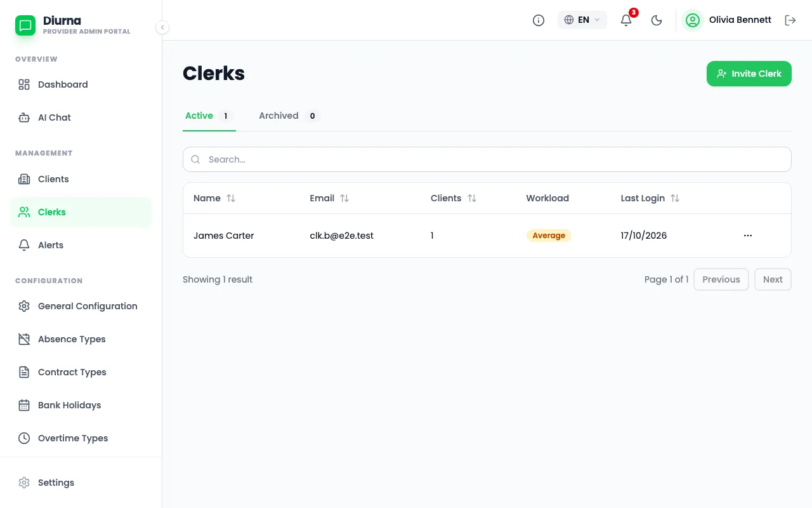Switch to the Archived tab
The width and height of the screenshot is (812, 508).
[289, 116]
